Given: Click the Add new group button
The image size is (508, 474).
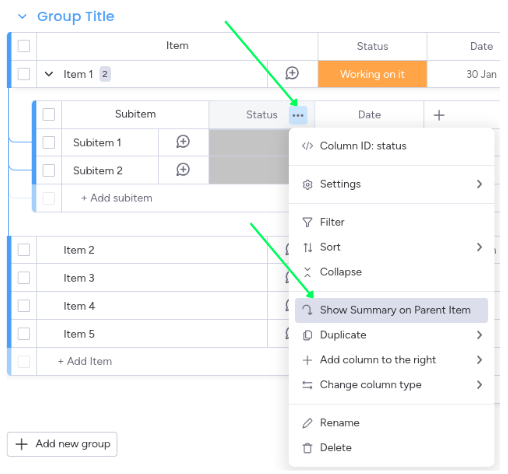Looking at the screenshot, I should pos(62,444).
